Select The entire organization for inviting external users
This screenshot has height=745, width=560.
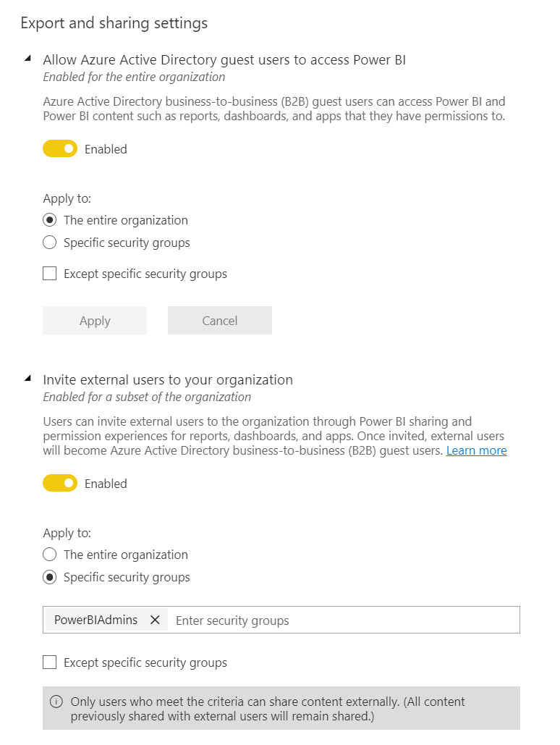click(49, 555)
